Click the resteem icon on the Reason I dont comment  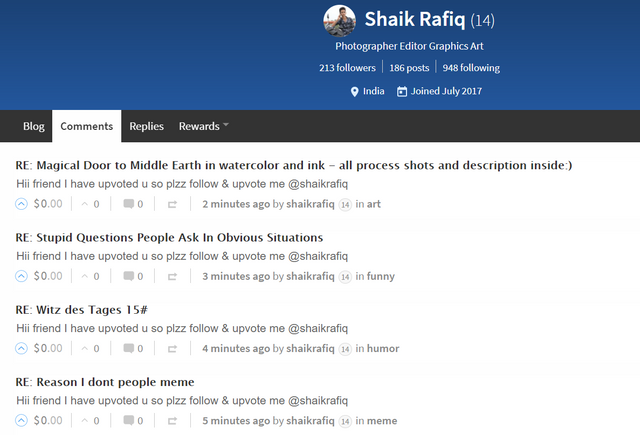(x=172, y=421)
